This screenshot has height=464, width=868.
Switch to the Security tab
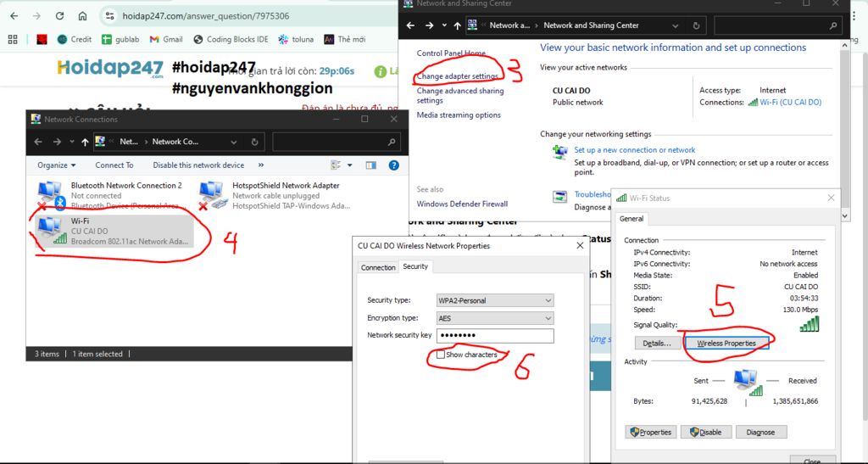415,266
